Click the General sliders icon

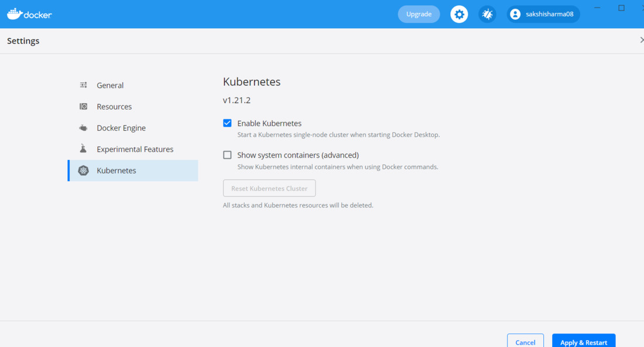(83, 85)
